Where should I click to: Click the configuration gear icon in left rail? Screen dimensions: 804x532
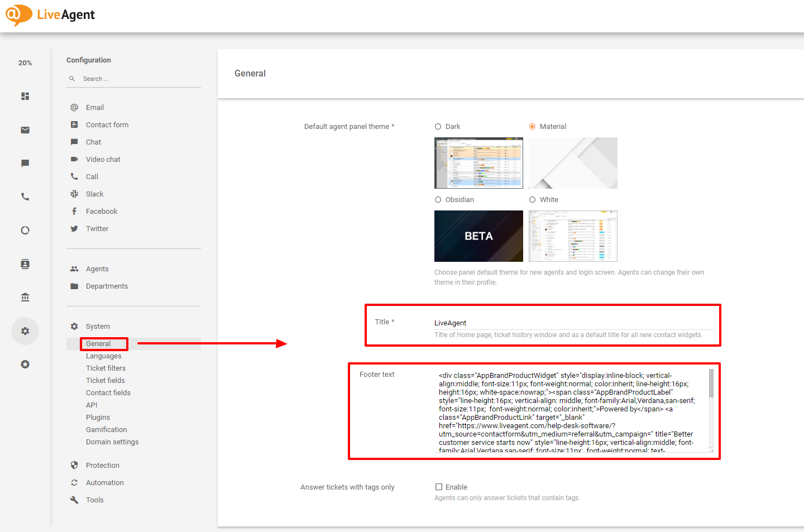coord(25,331)
